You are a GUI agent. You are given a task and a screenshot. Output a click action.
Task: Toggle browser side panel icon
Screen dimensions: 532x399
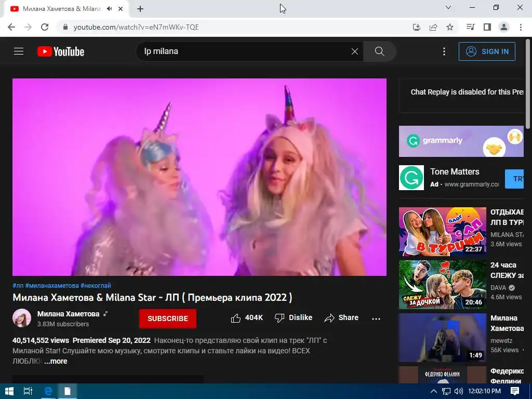[x=487, y=27]
